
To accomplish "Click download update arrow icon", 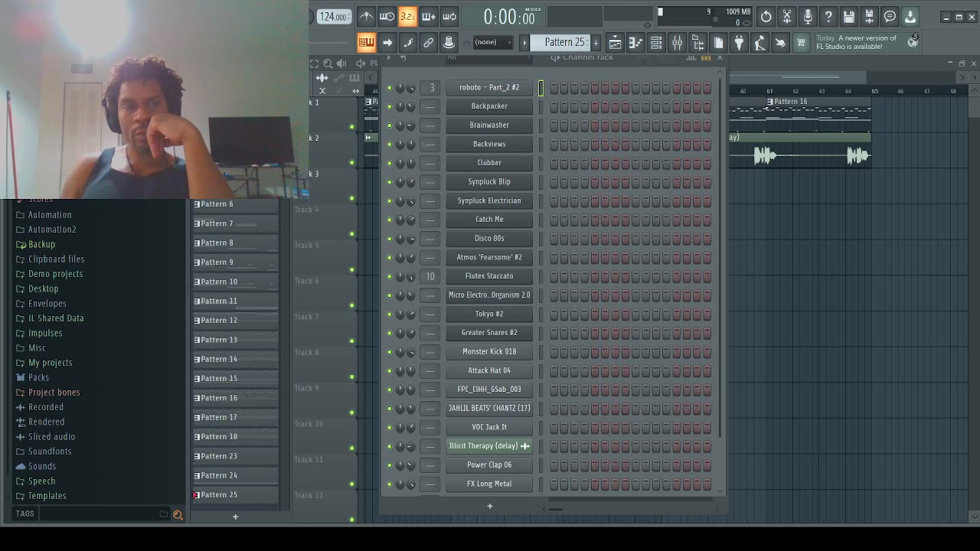I will click(x=910, y=16).
